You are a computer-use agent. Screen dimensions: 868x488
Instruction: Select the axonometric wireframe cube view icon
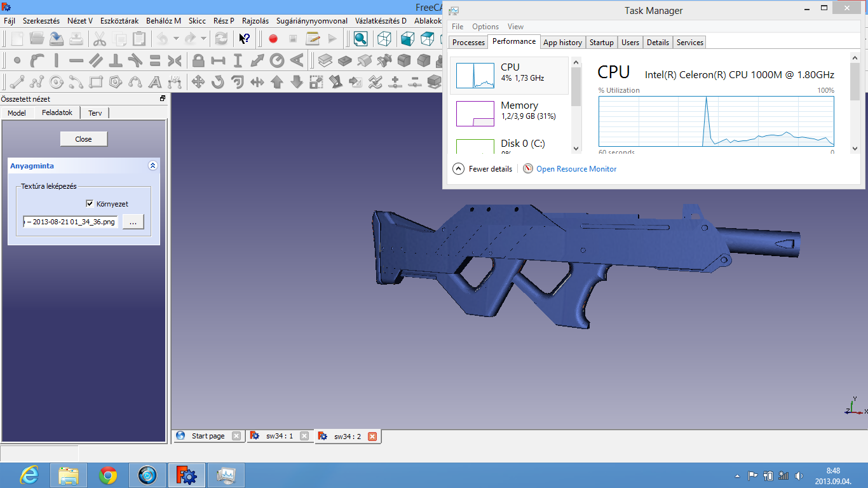point(384,39)
